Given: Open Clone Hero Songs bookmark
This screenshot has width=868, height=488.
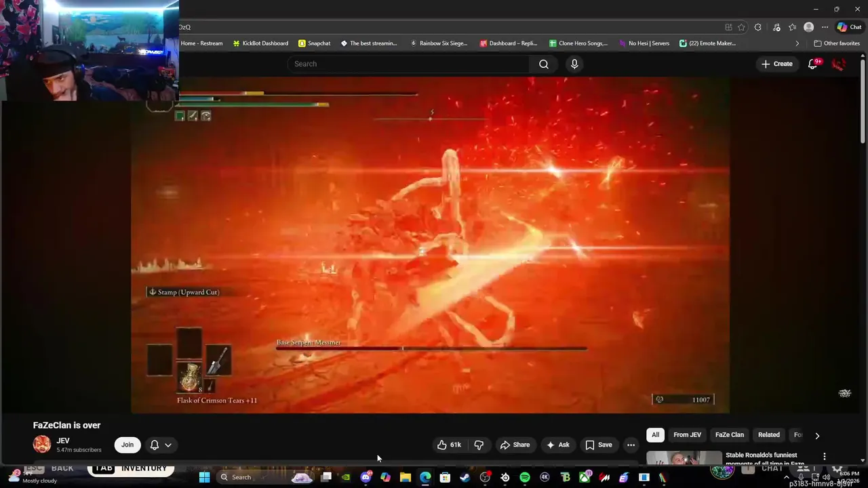Looking at the screenshot, I should (578, 43).
